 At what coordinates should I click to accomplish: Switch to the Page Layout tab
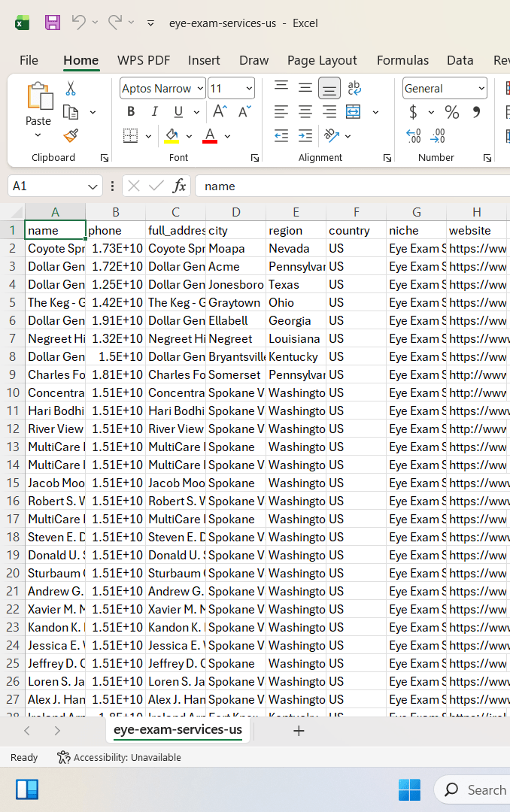(x=322, y=61)
